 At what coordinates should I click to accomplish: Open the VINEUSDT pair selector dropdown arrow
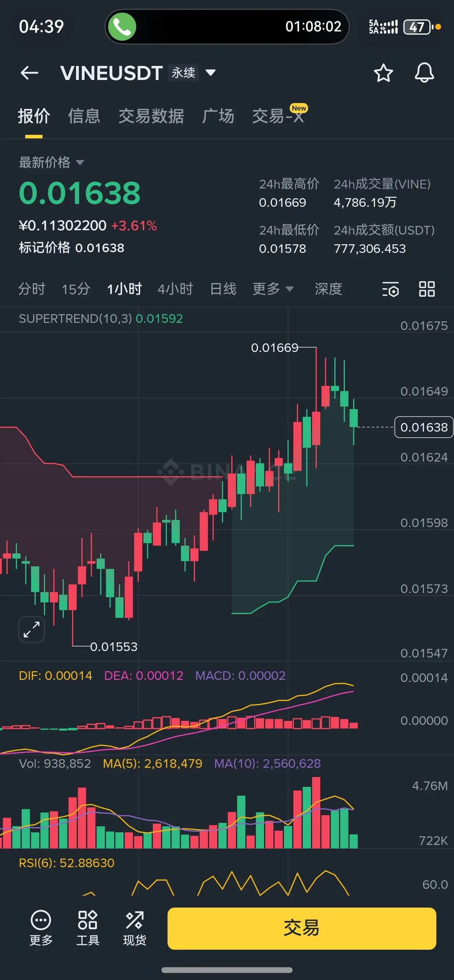210,72
